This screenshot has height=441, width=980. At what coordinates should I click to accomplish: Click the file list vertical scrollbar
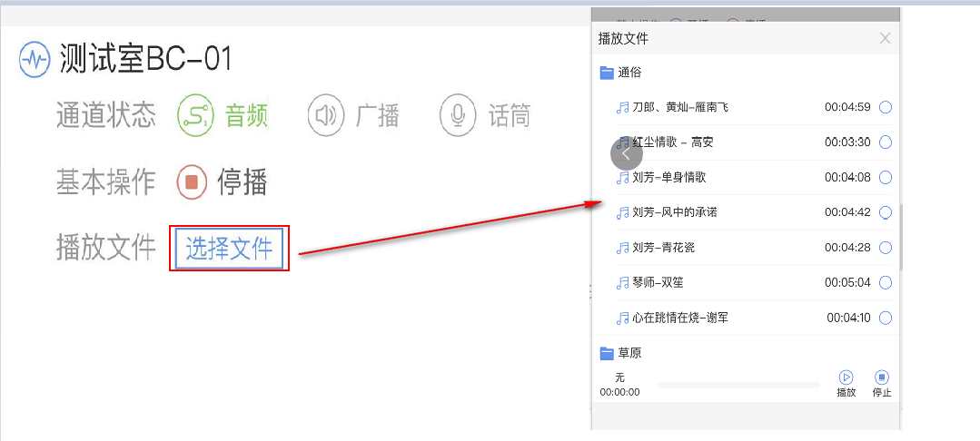[900, 236]
